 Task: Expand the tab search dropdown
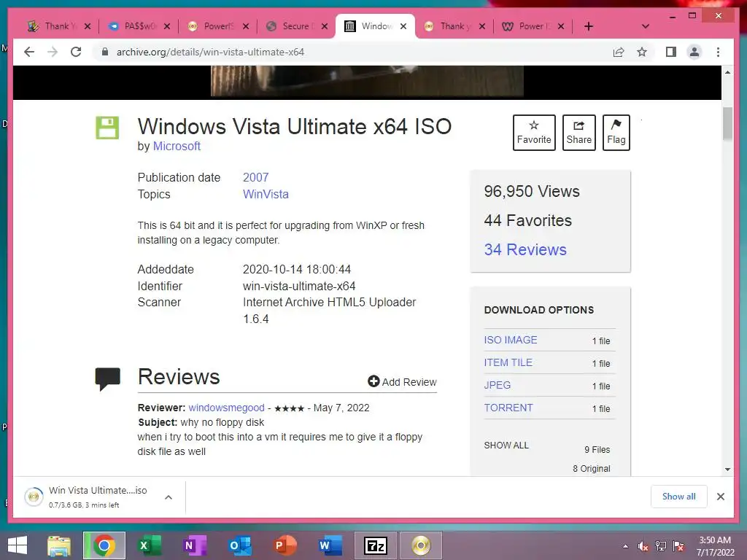645,26
